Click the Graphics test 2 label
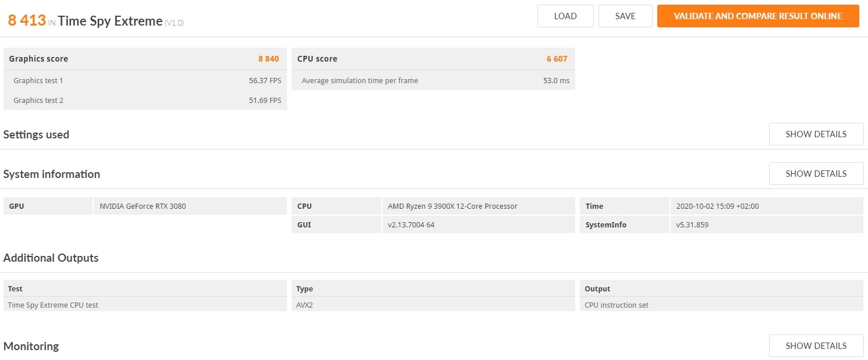 click(x=38, y=101)
